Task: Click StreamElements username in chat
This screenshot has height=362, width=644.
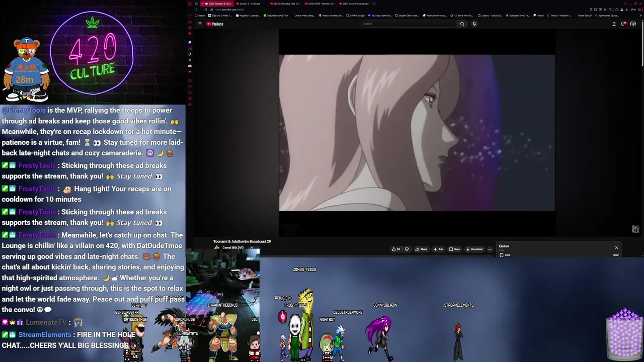Action: point(45,334)
